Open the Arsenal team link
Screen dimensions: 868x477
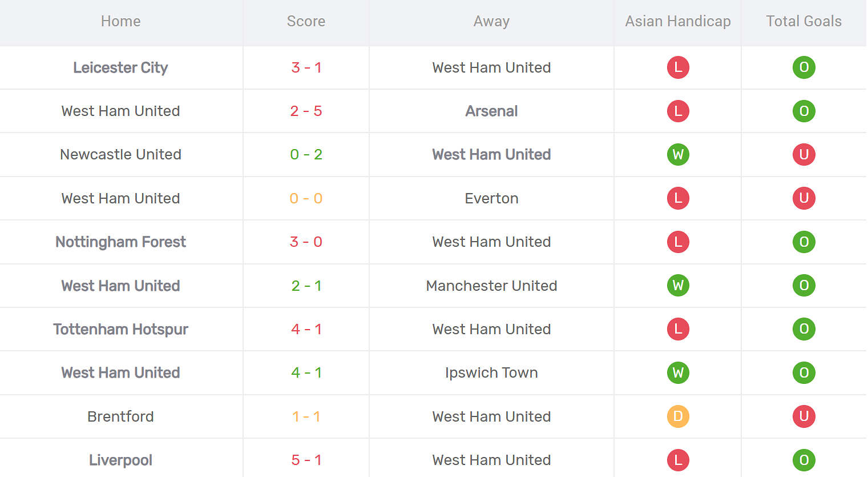pyautogui.click(x=491, y=111)
